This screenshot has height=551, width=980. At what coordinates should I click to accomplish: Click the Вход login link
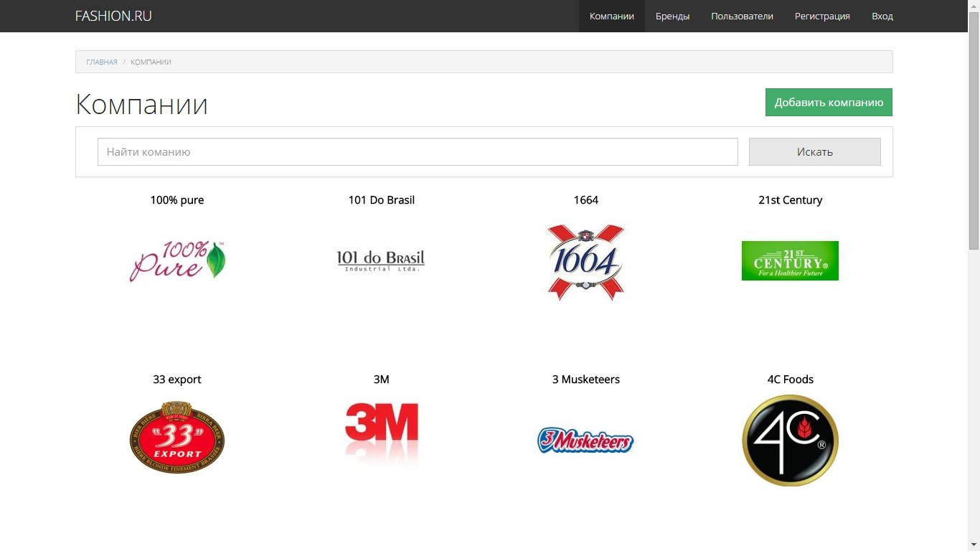(x=882, y=16)
